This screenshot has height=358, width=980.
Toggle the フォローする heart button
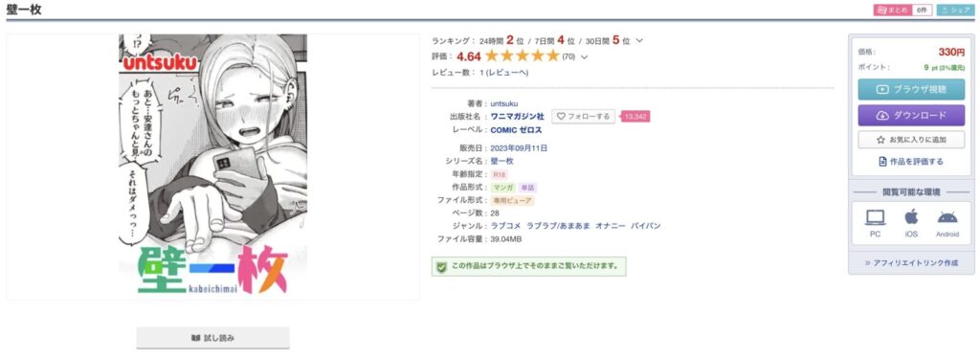tap(583, 116)
